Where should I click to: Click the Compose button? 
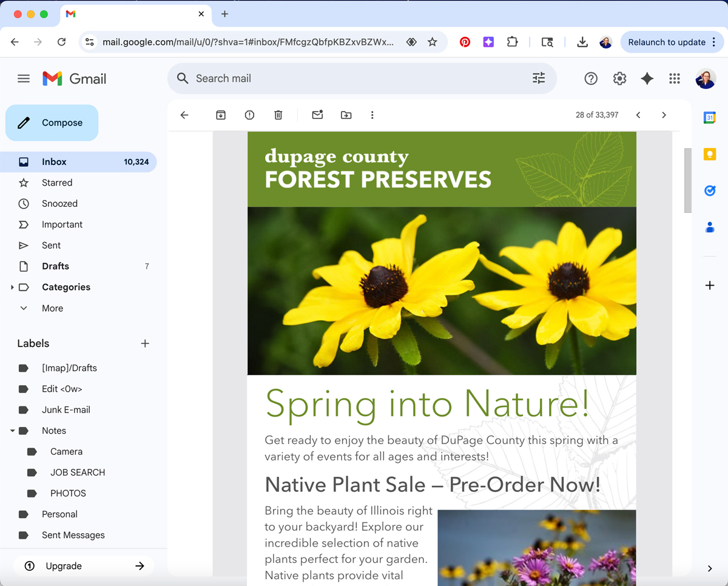pos(52,123)
